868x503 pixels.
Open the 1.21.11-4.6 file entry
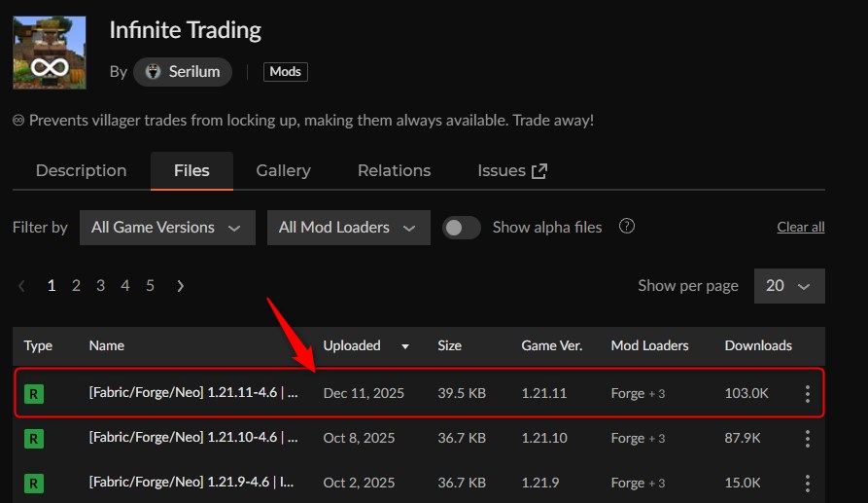pos(192,393)
